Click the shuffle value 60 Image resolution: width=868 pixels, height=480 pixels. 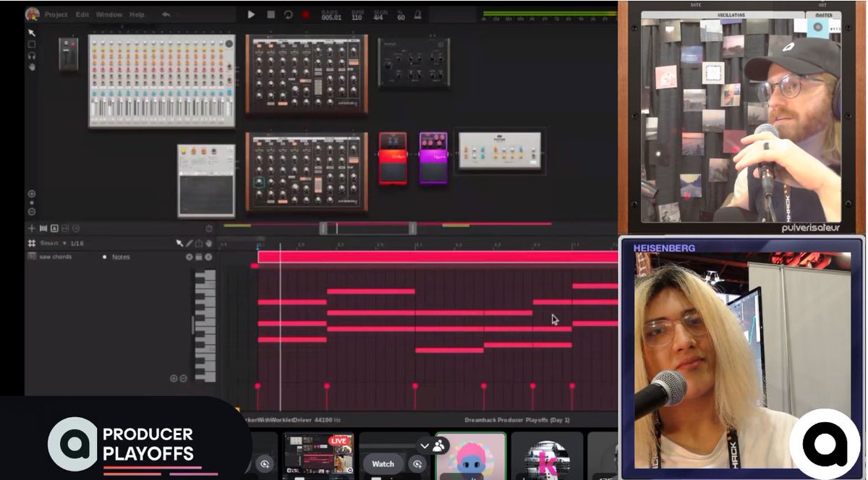[x=401, y=17]
